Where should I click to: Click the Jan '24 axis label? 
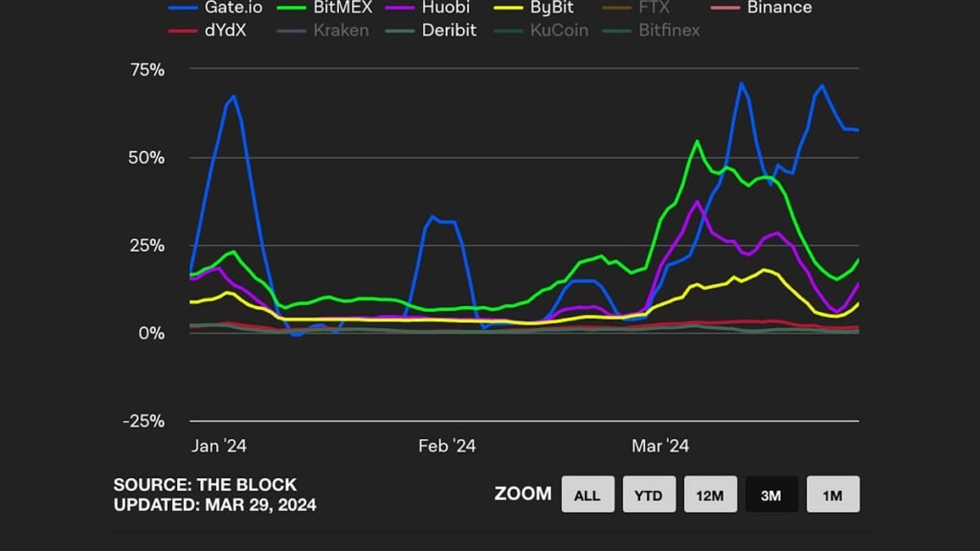click(x=219, y=446)
